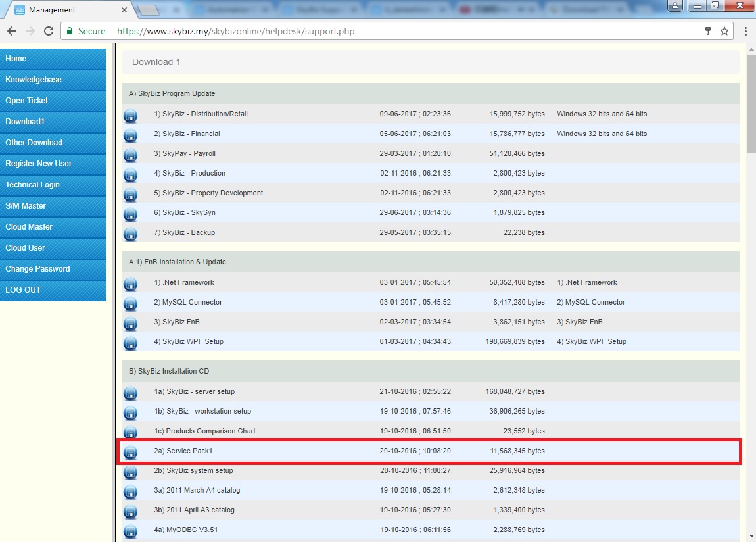Select Open Ticket in the sidebar
Image resolution: width=756 pixels, height=542 pixels.
pyautogui.click(x=27, y=101)
